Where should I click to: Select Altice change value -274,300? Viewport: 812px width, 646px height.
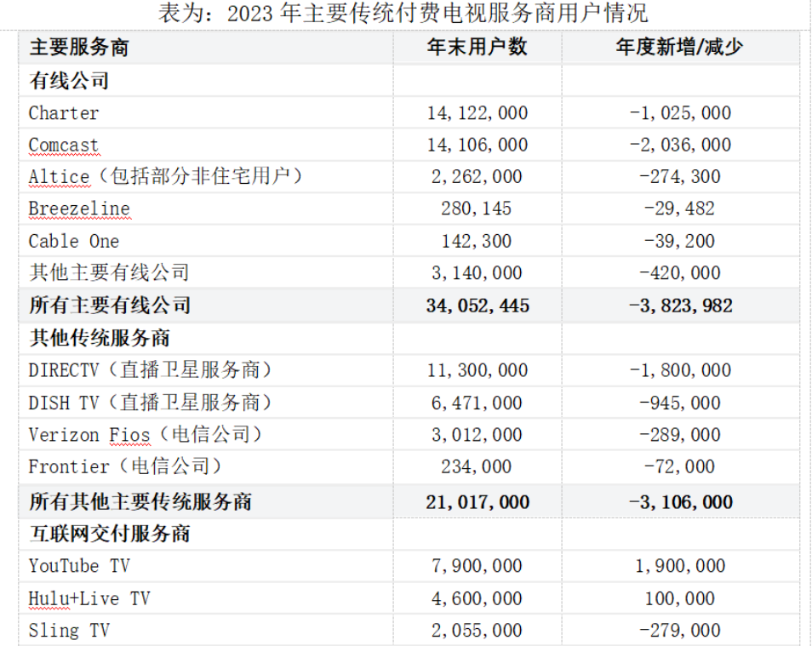coord(680,177)
